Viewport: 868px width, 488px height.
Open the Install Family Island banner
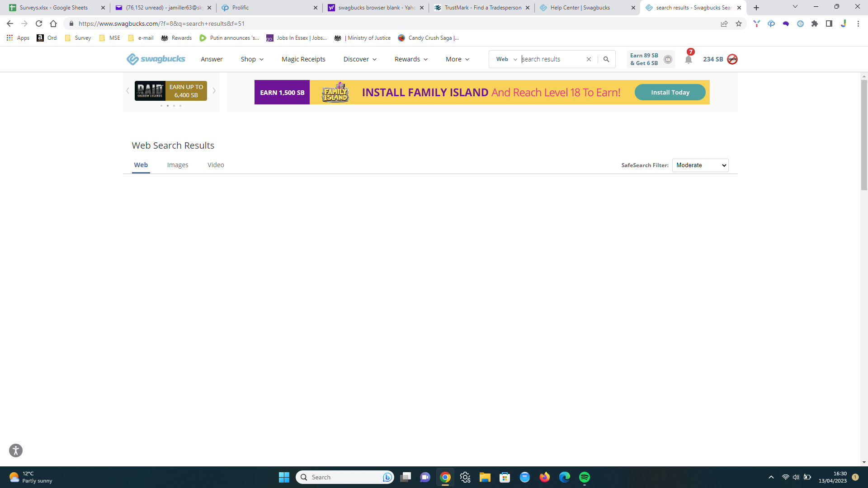pyautogui.click(x=482, y=92)
